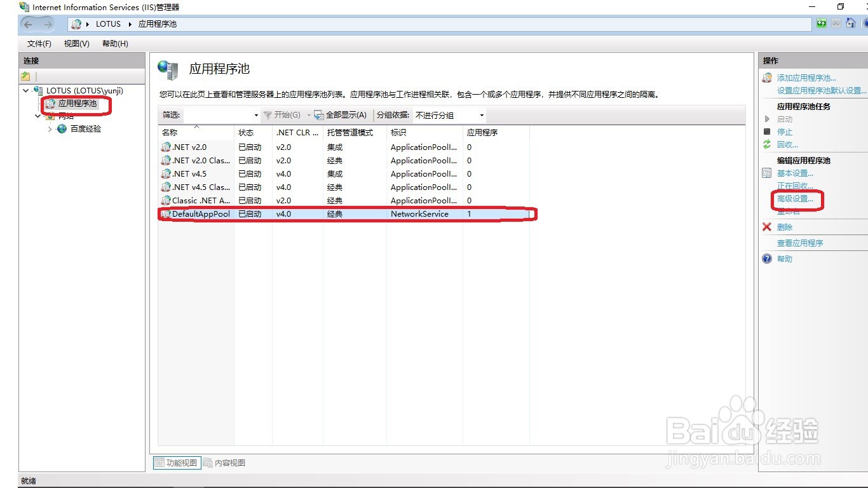
Task: Open the 筛选 filter dropdown arrow
Action: (x=255, y=115)
